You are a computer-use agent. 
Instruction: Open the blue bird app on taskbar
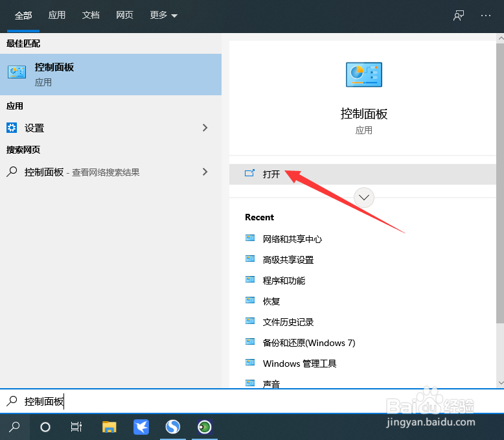click(x=141, y=427)
